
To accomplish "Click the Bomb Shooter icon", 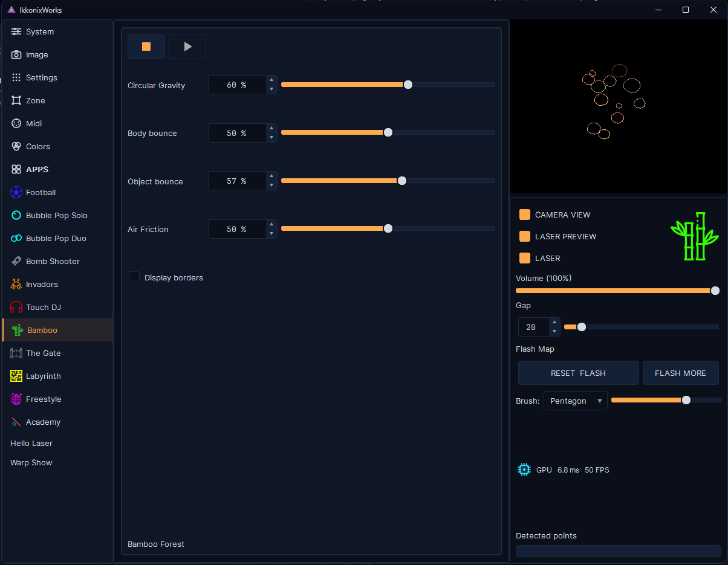I will pos(16,261).
